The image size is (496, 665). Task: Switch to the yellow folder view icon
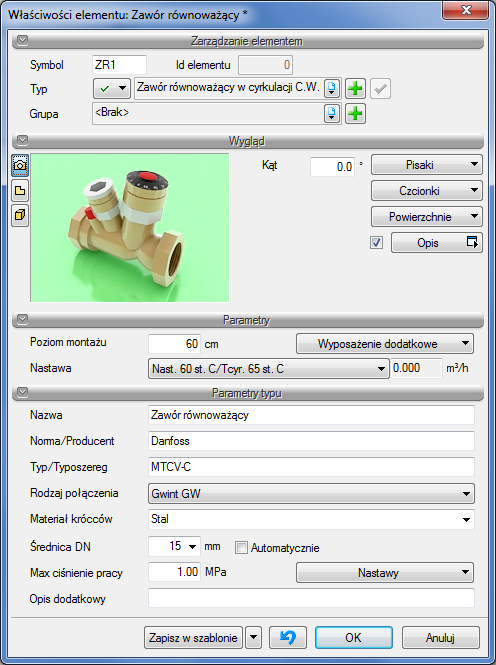point(20,190)
